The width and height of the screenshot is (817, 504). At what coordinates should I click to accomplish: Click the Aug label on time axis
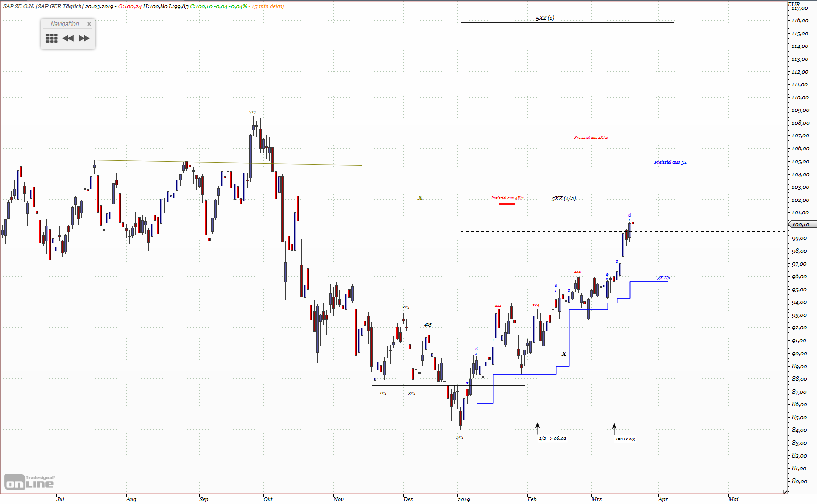[131, 499]
